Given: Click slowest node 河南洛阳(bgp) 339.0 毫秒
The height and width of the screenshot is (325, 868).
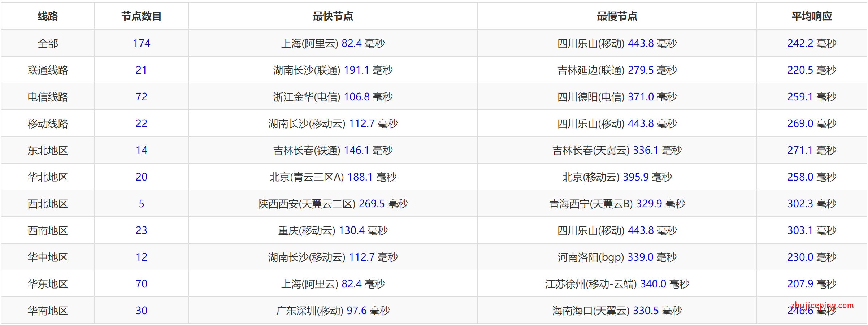Looking at the screenshot, I should pyautogui.click(x=617, y=257).
